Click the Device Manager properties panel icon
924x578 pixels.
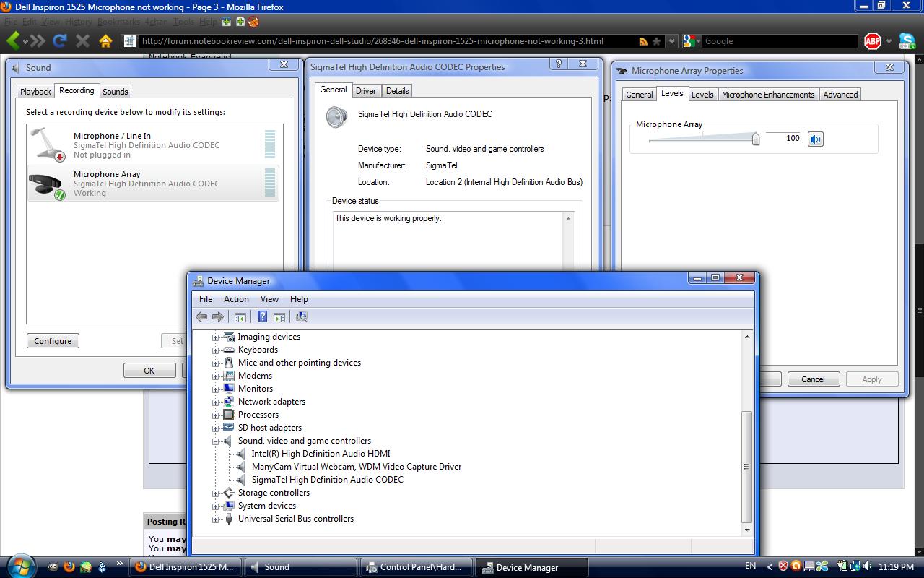(x=279, y=316)
